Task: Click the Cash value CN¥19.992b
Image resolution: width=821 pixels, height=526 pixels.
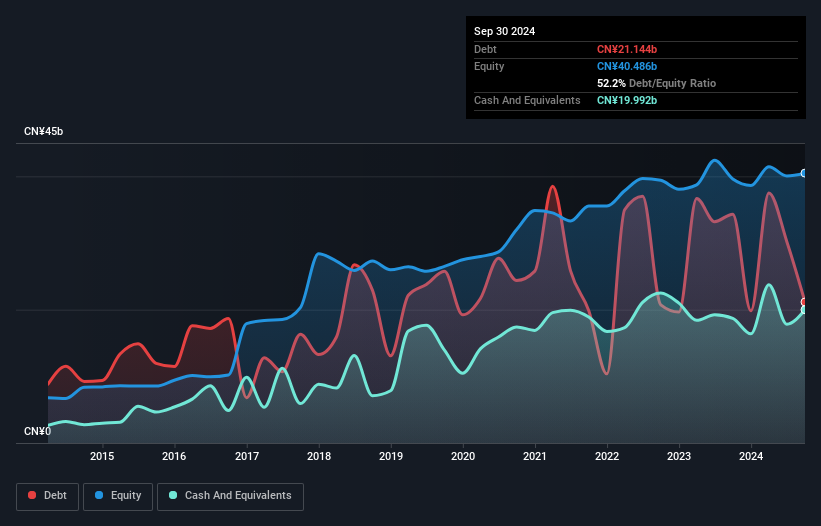Action: (627, 100)
